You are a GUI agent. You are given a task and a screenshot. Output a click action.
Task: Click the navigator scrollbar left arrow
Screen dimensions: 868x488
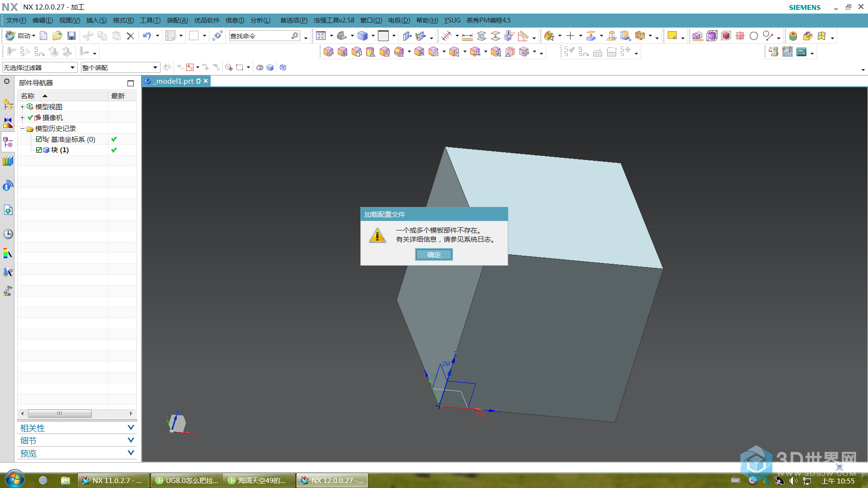(x=23, y=413)
